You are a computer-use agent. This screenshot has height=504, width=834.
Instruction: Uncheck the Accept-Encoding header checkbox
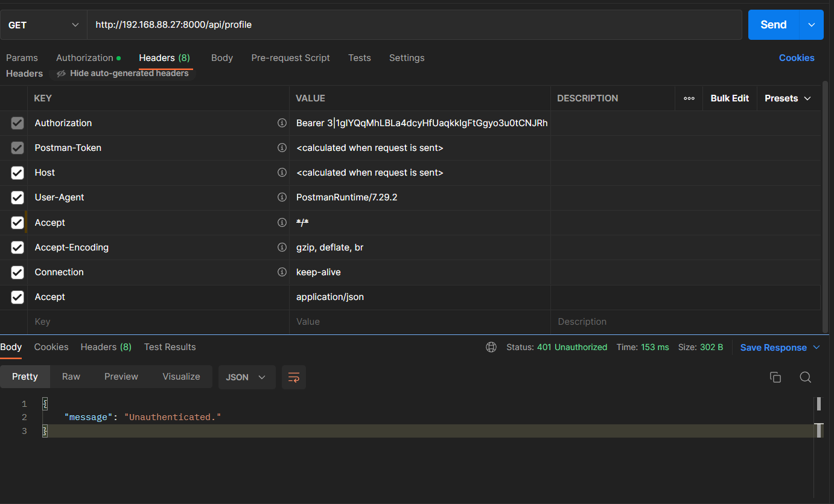[x=18, y=247]
